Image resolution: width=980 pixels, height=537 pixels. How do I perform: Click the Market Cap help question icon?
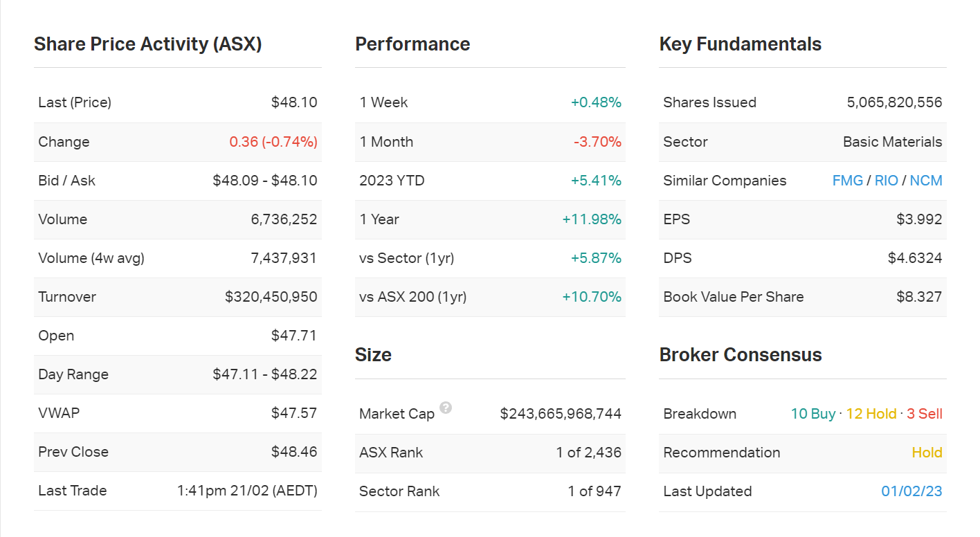tap(446, 408)
